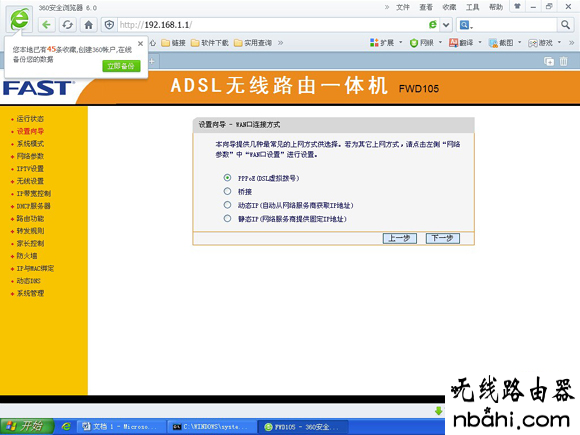Open the 软件下载 bookmarks folder
Screen dimensions: 580x435
[210, 43]
